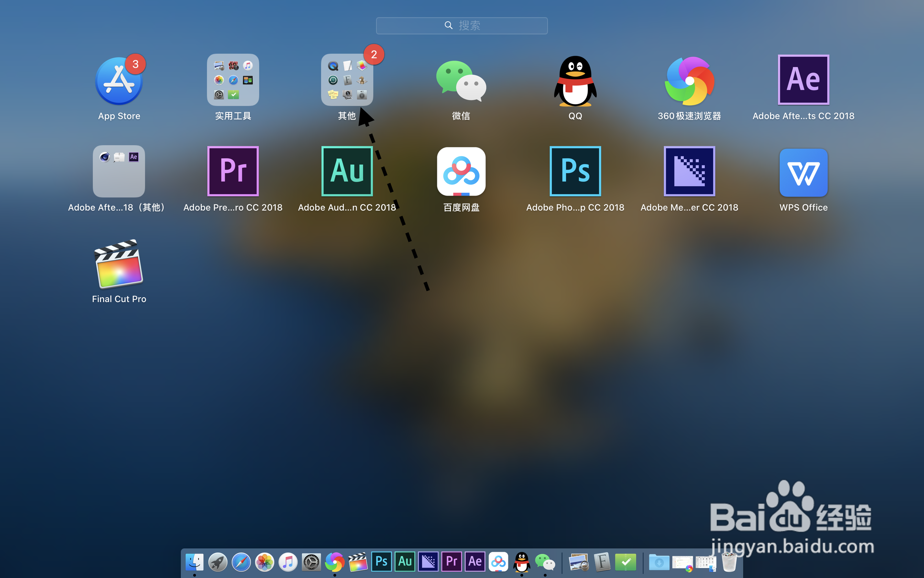
Task: Open Audition from the Dock
Action: tap(405, 561)
